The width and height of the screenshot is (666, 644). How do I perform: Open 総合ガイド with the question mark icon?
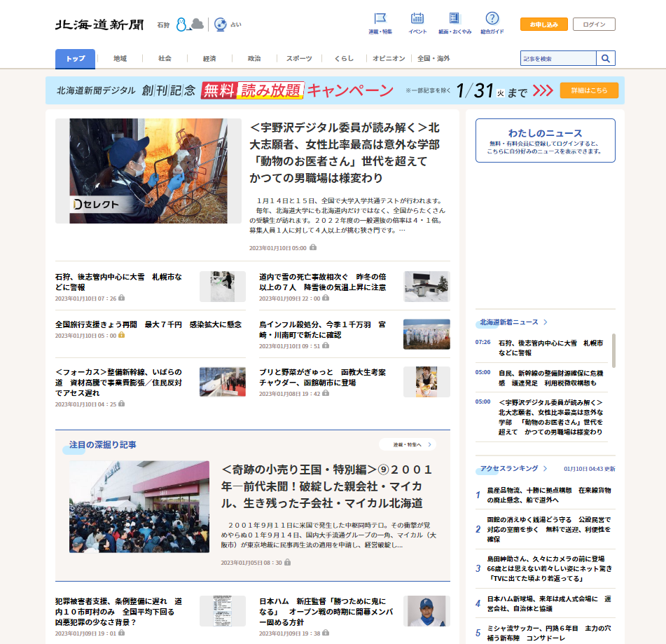492,20
